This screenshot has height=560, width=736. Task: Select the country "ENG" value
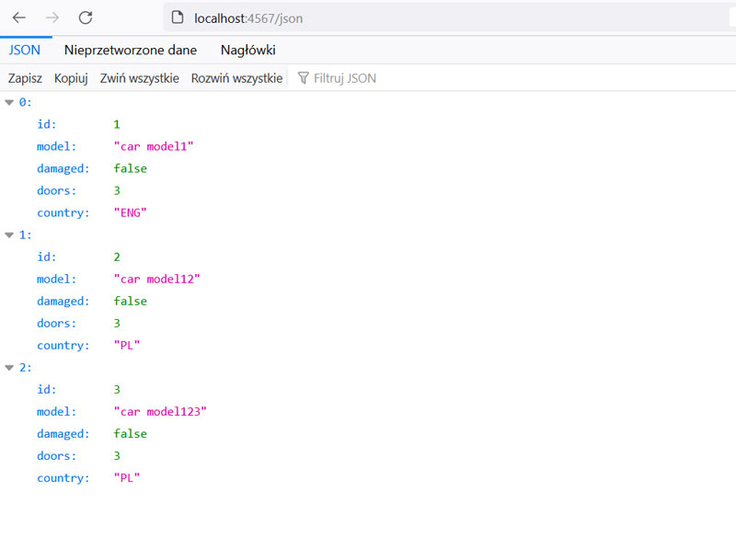click(131, 212)
